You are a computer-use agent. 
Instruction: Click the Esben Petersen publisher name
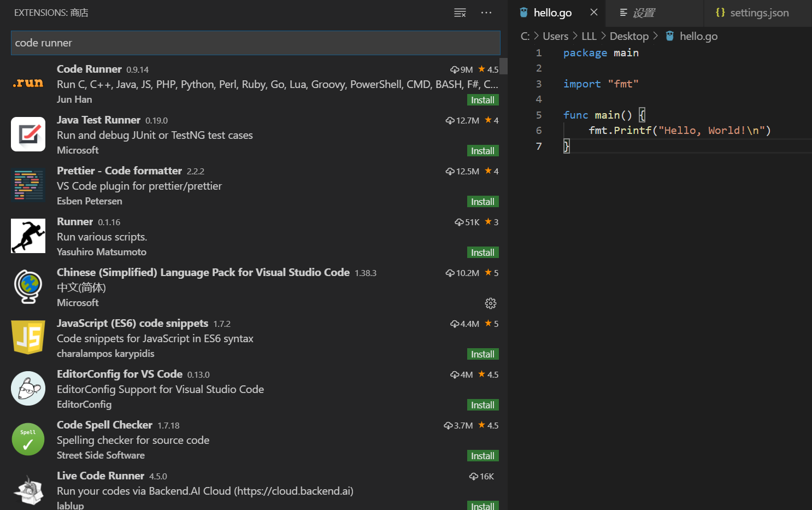click(x=90, y=201)
